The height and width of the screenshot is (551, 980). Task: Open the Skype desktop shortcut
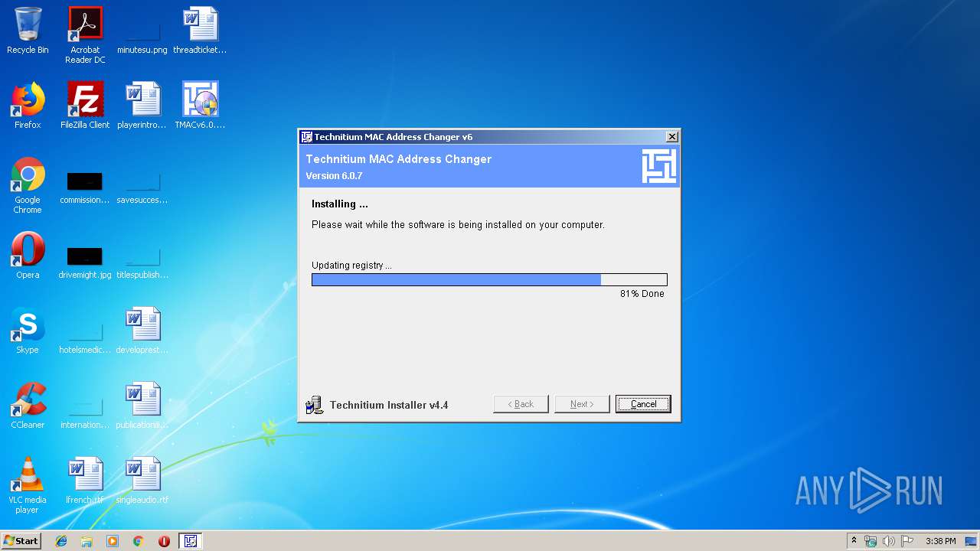coord(28,331)
